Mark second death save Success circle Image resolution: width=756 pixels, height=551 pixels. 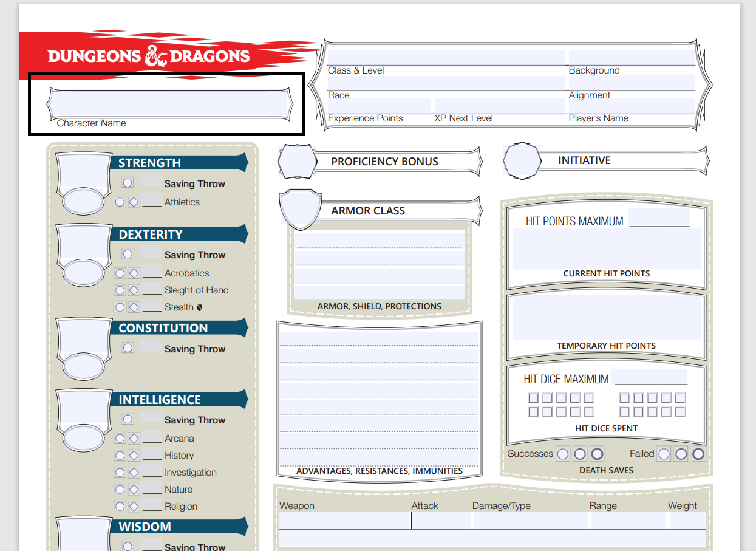click(x=580, y=454)
